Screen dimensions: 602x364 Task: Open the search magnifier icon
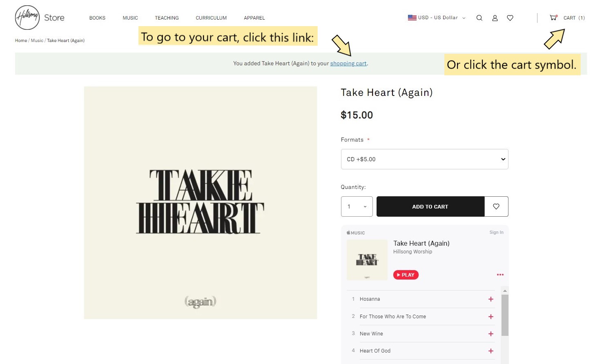[479, 18]
